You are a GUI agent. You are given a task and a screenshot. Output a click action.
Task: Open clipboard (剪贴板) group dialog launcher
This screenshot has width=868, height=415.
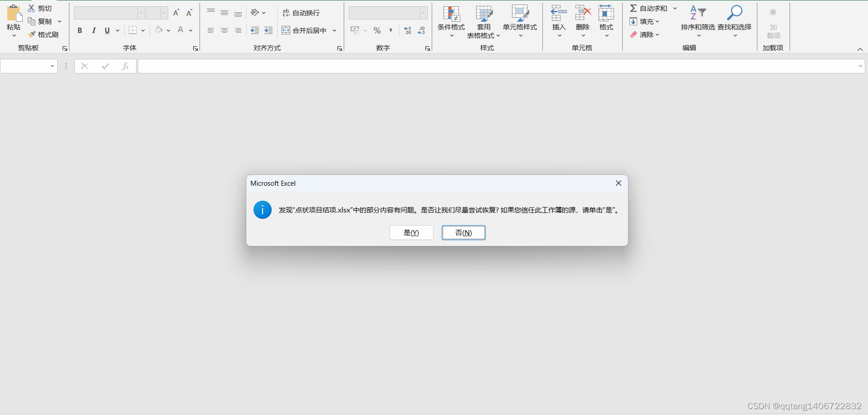[65, 48]
